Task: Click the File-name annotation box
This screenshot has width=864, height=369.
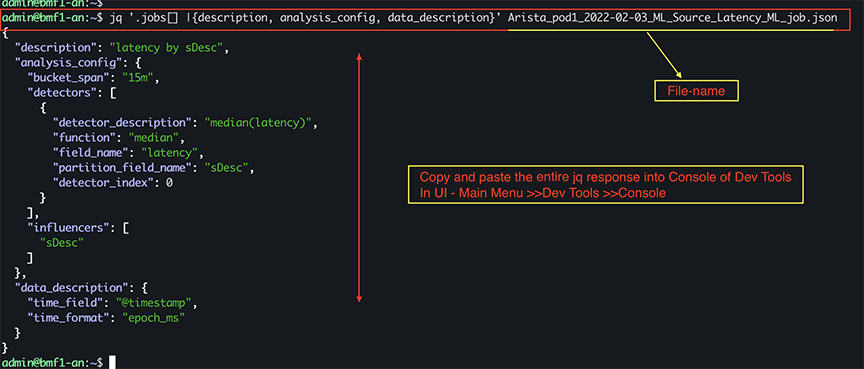Action: [x=696, y=91]
